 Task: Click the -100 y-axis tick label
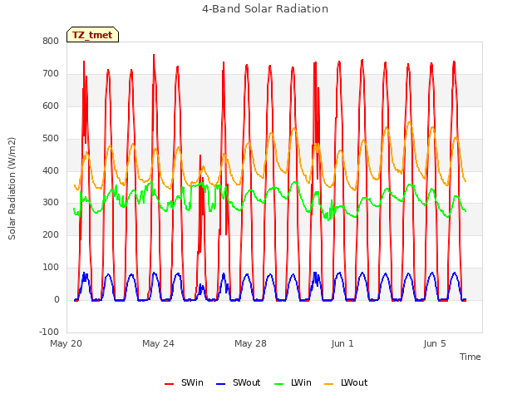(x=49, y=332)
